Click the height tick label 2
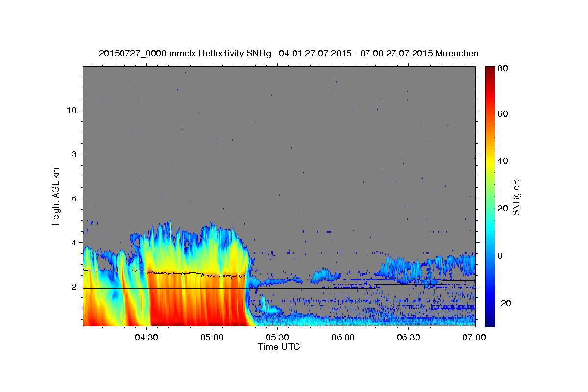This screenshot has width=588, height=392. [x=73, y=287]
